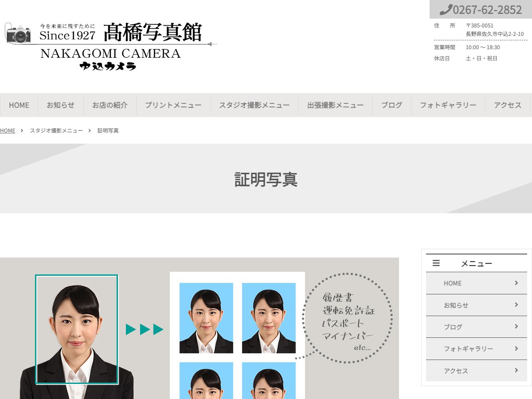
Task: Click top-right blue-background ID photo
Action: pyautogui.click(x=269, y=318)
